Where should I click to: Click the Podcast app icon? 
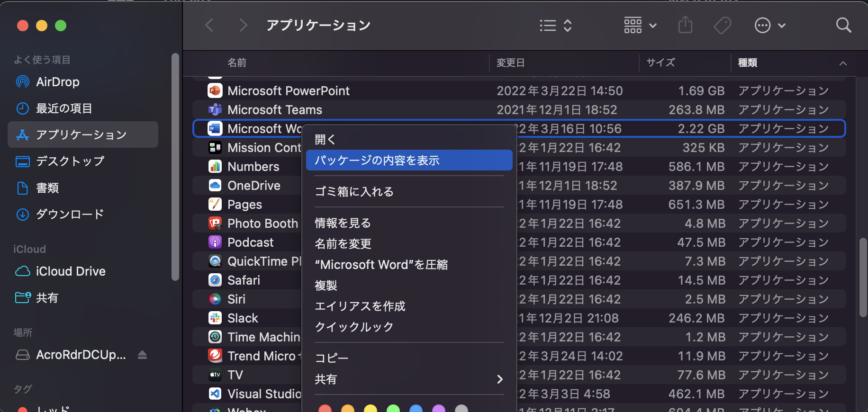pyautogui.click(x=215, y=242)
